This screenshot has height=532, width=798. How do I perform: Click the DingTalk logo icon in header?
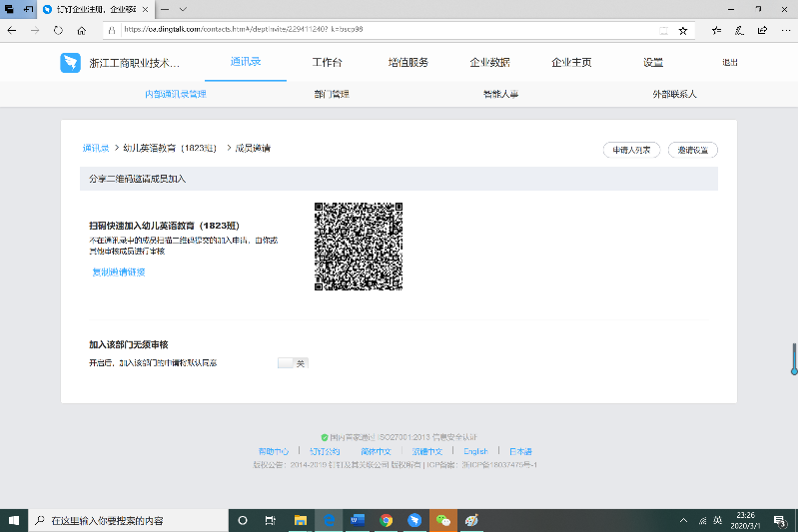coord(70,63)
